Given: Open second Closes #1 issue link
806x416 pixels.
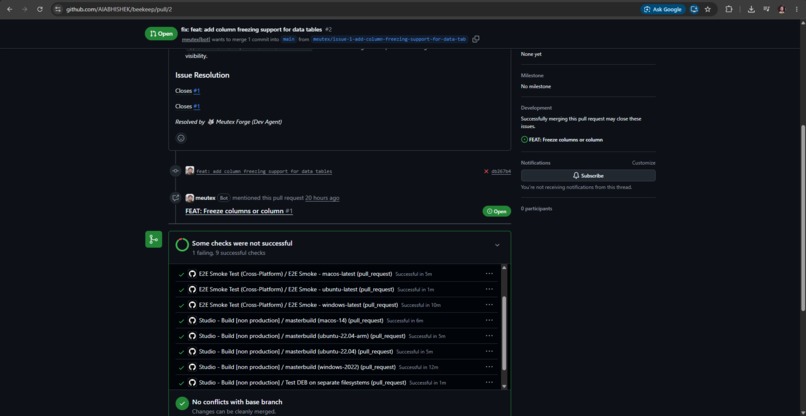Looking at the screenshot, I should tap(196, 106).
